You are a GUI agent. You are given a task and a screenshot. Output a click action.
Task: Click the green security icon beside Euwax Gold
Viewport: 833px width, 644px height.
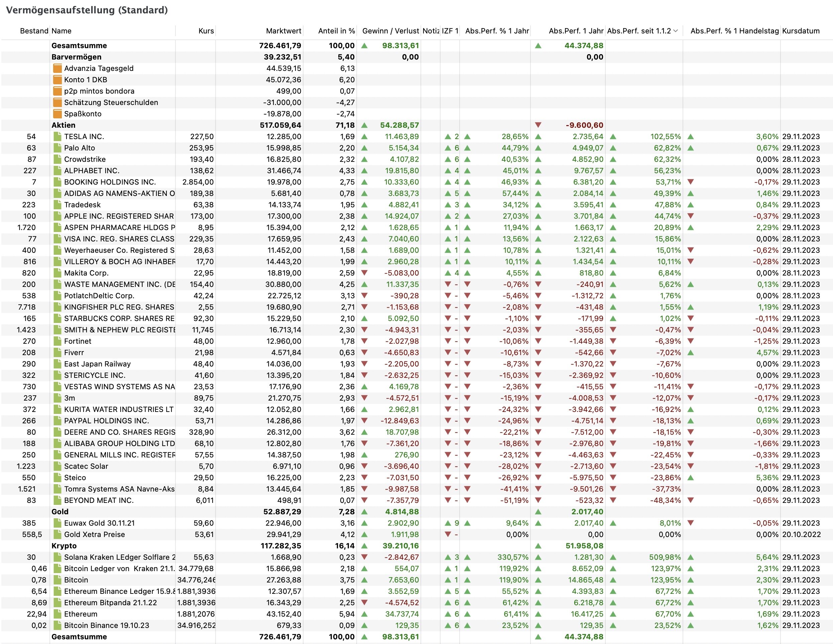[57, 523]
